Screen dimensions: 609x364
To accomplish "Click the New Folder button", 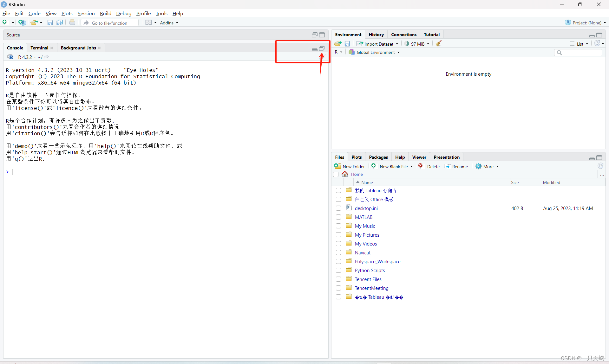I will [350, 166].
